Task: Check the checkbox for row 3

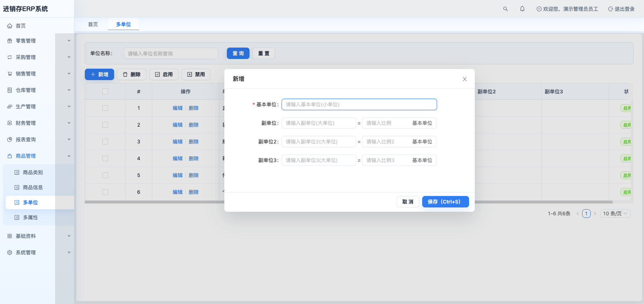Action: click(x=105, y=142)
